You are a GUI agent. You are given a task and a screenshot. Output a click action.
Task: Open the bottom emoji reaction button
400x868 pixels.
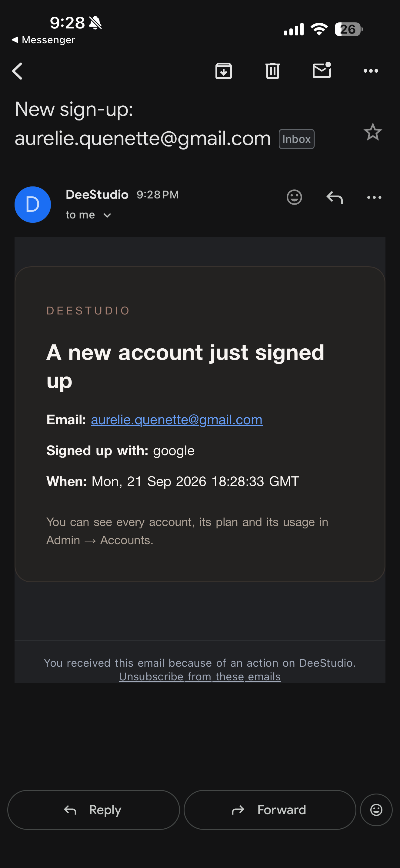[x=376, y=810]
